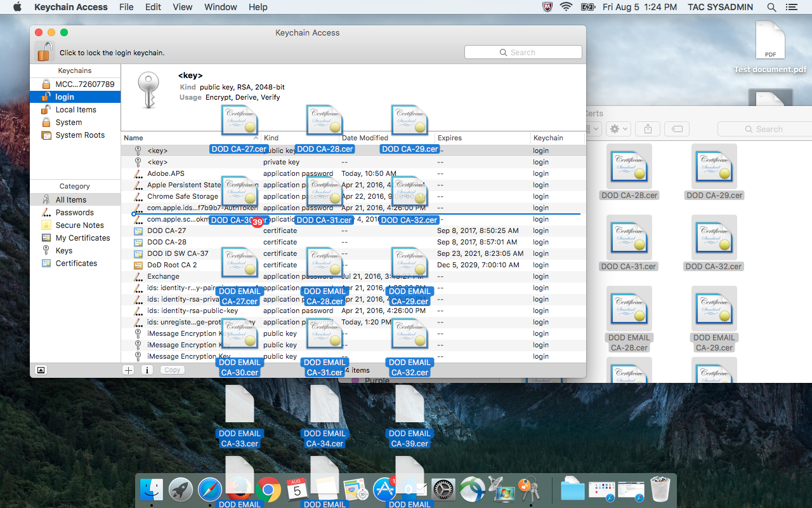Show the Secure Notes category
812x508 pixels.
click(x=75, y=225)
